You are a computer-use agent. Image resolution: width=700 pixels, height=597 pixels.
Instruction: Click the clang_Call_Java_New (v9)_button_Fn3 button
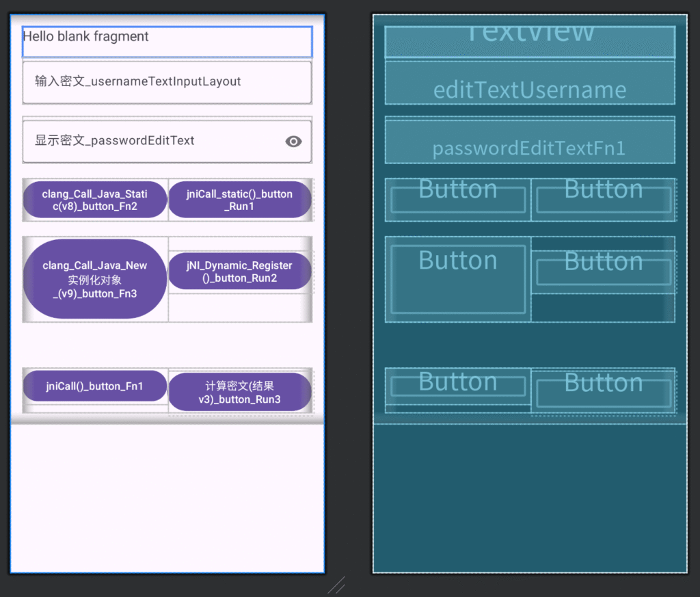(x=95, y=279)
